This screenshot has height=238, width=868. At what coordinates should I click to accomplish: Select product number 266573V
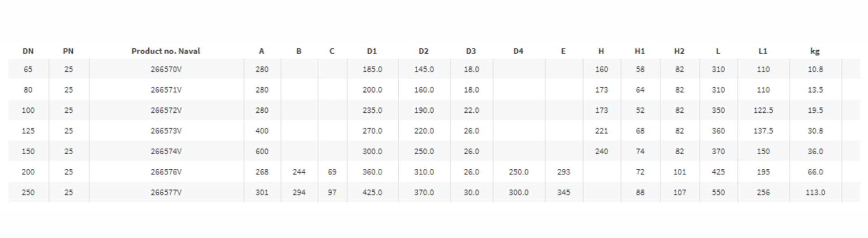click(x=166, y=131)
